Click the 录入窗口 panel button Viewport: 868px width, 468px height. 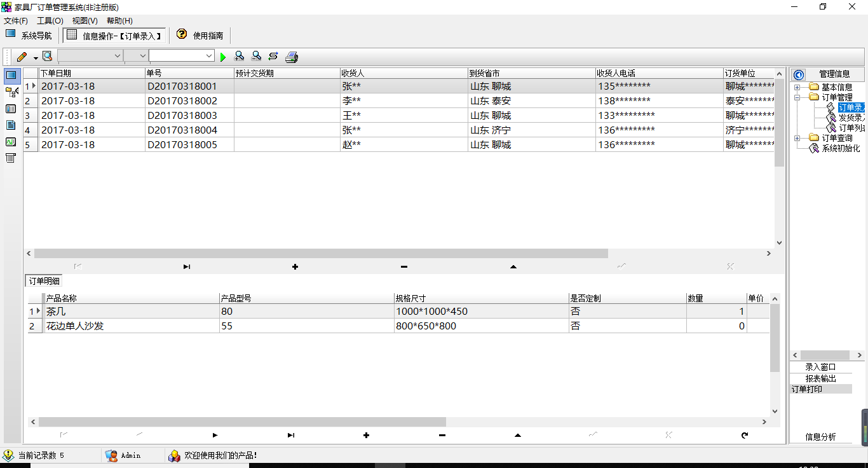point(821,367)
